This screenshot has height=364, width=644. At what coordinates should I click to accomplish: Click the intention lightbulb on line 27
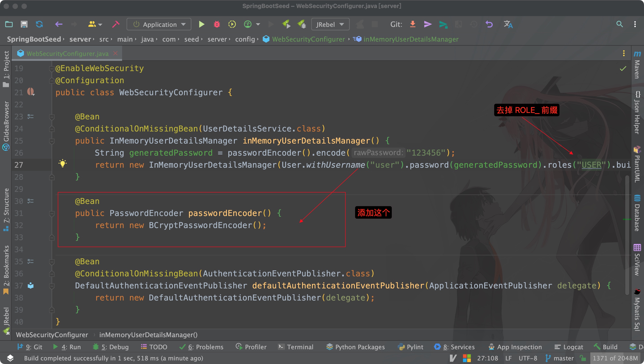pos(63,163)
